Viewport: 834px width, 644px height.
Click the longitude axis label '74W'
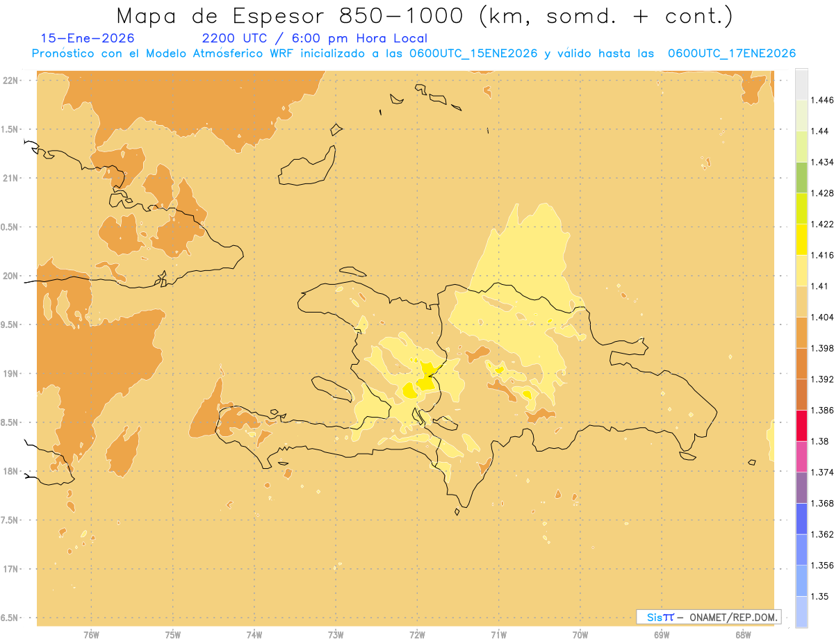click(x=254, y=635)
